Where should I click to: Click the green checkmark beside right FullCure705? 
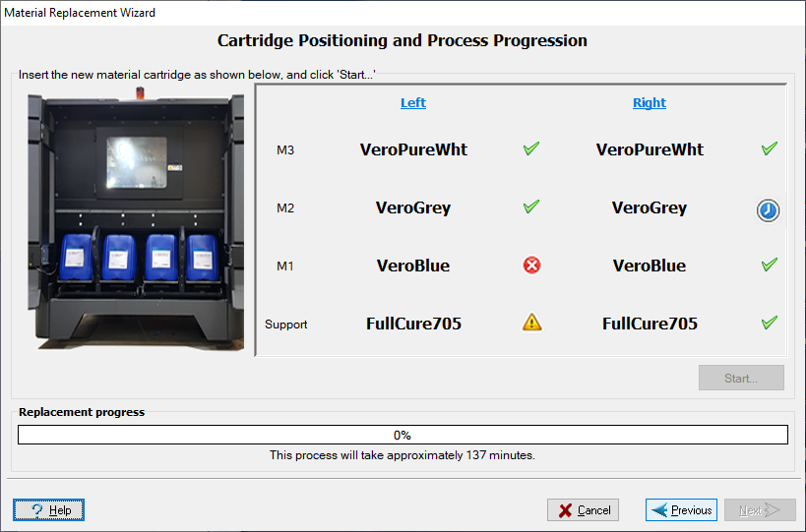coord(769,323)
